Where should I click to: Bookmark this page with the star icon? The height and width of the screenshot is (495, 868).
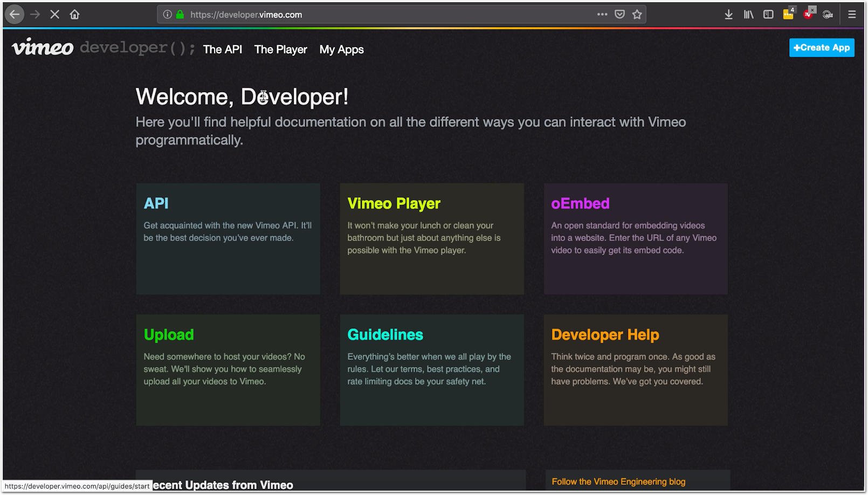pos(637,15)
